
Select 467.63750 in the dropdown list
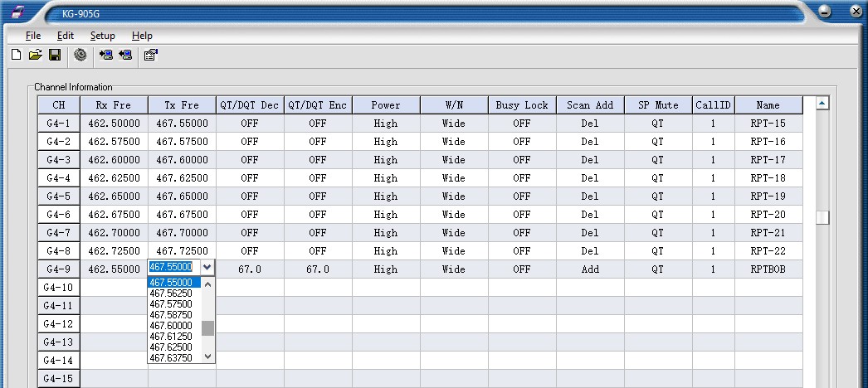[174, 357]
